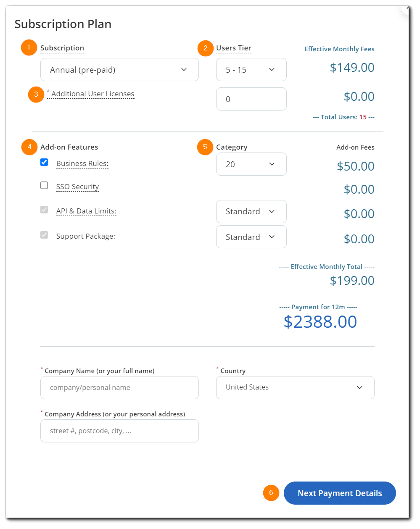Screen dimensions: 420x529
Task: Toggle the Support Package checkbox
Action: point(44,235)
